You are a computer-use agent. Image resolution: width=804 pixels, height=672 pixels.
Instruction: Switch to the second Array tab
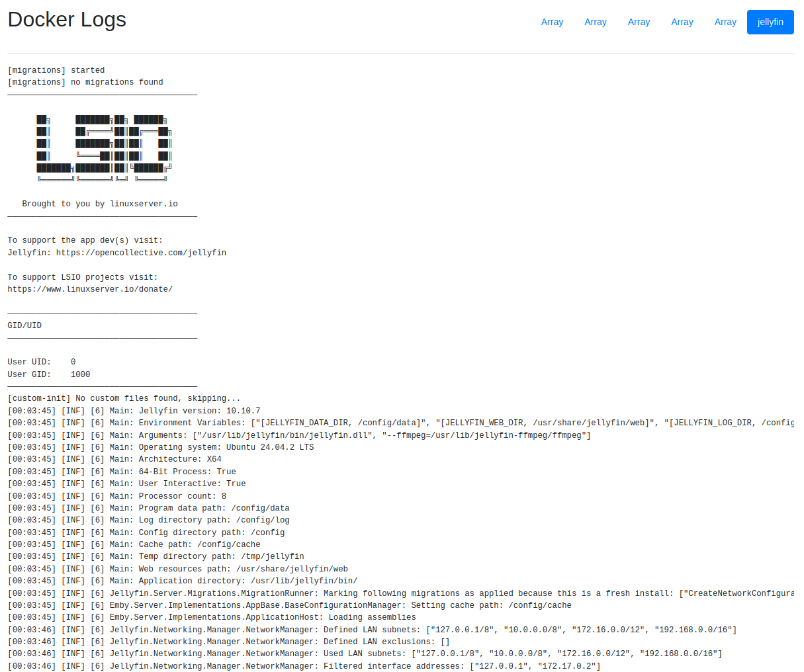(x=595, y=22)
